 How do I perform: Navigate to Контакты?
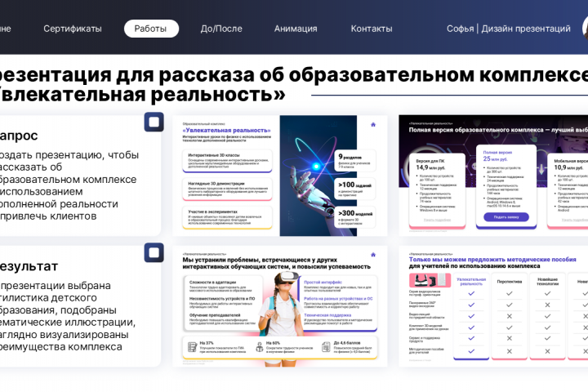point(372,29)
